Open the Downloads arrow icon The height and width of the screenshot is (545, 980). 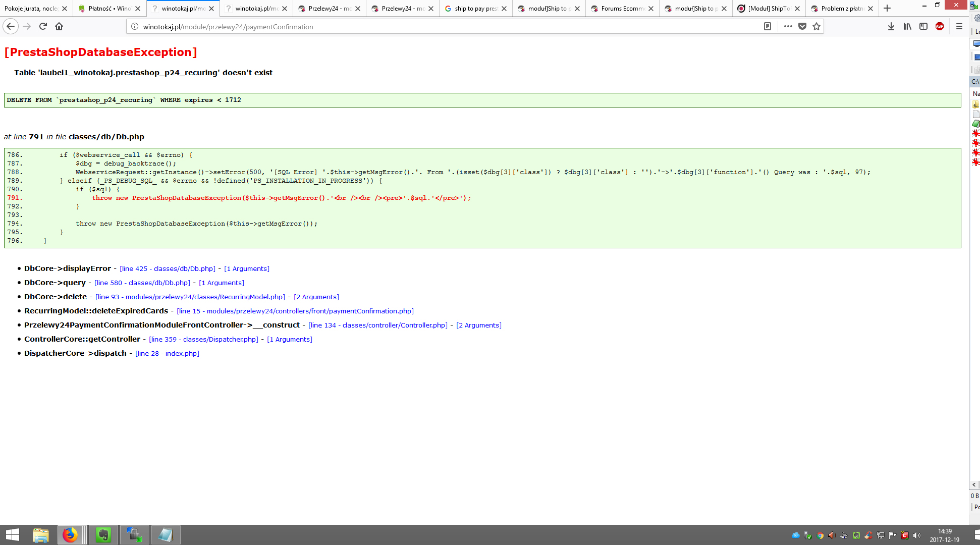click(x=891, y=26)
